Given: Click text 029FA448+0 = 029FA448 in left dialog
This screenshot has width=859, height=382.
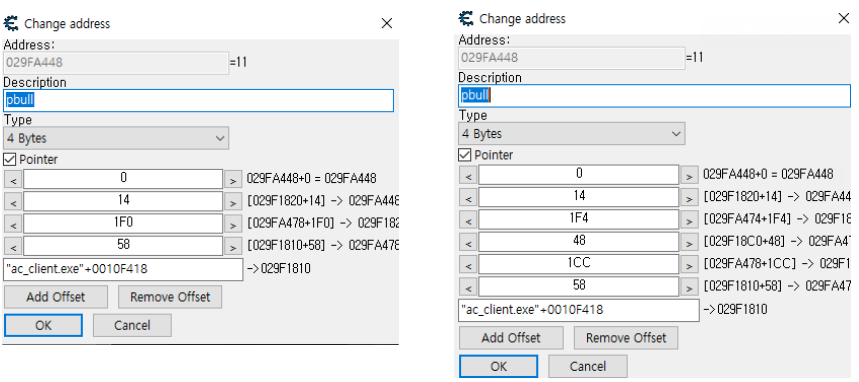Looking at the screenshot, I should [312, 179].
